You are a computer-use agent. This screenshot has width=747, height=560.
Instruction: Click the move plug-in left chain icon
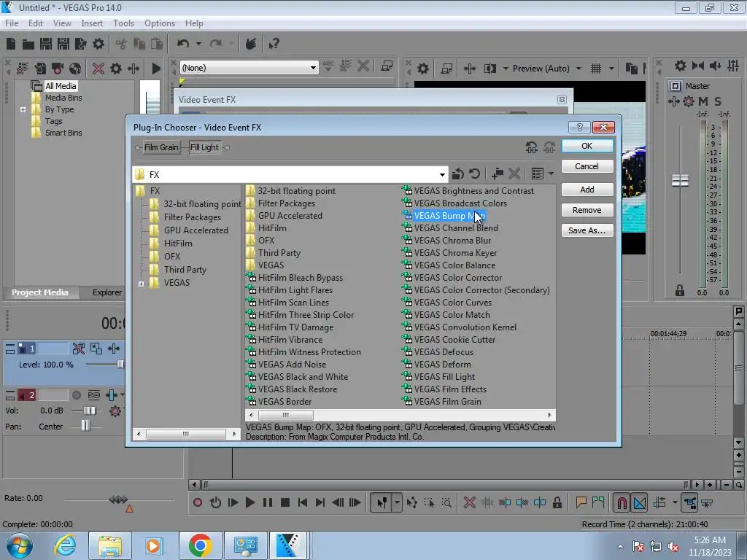[532, 147]
